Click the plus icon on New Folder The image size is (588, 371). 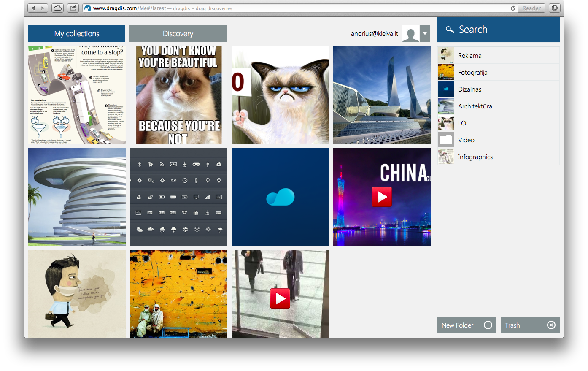pos(488,325)
